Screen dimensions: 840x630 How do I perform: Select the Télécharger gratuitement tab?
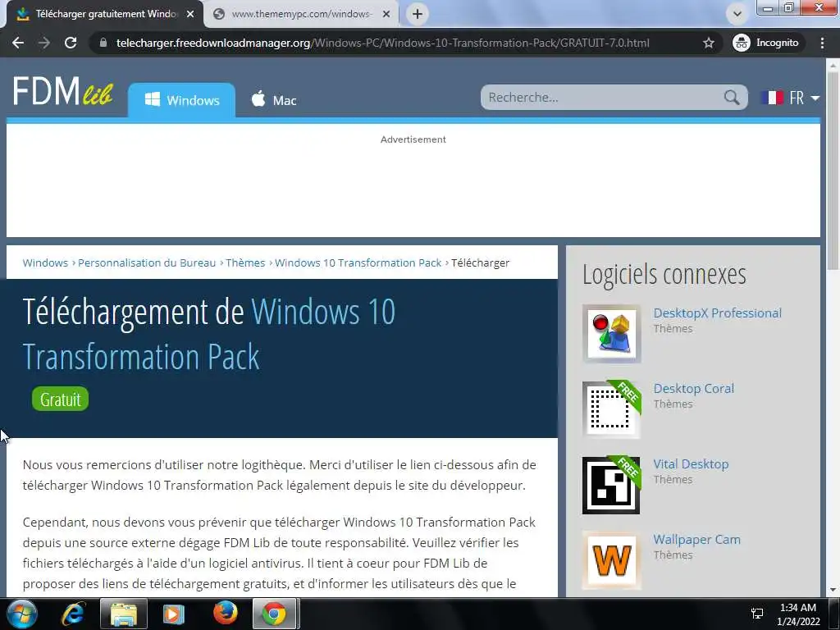click(x=106, y=14)
